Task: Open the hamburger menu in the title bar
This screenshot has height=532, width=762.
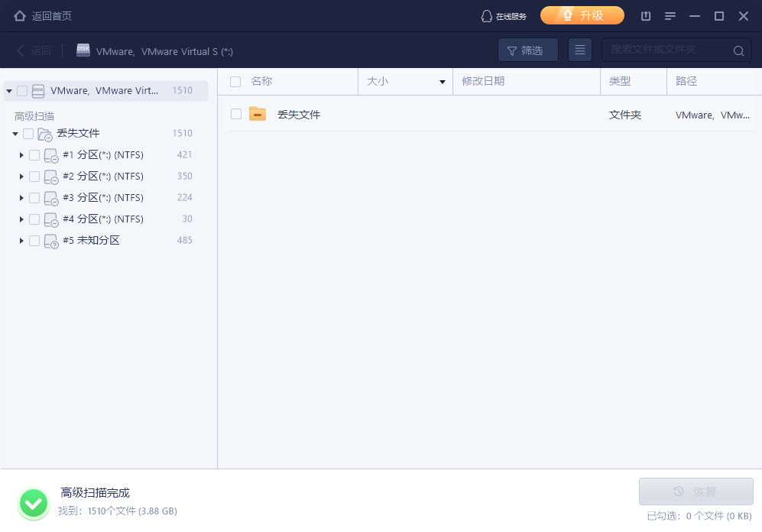Action: (x=670, y=15)
